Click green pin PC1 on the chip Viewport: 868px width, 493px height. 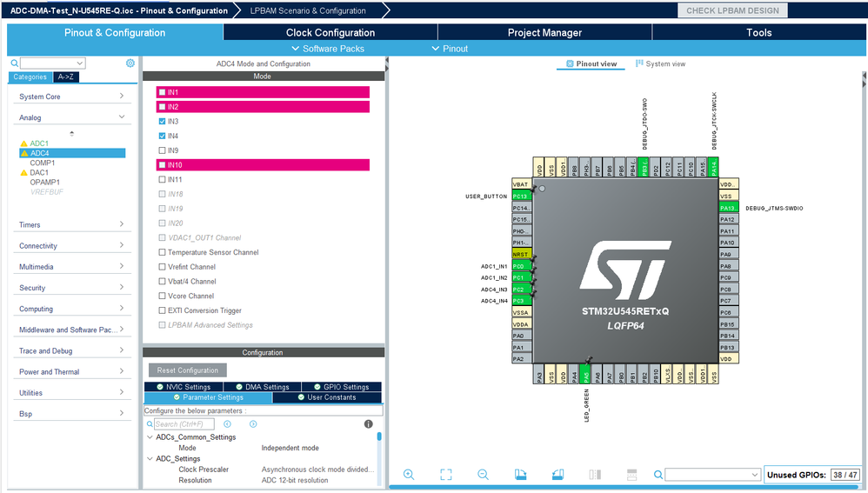[521, 277]
